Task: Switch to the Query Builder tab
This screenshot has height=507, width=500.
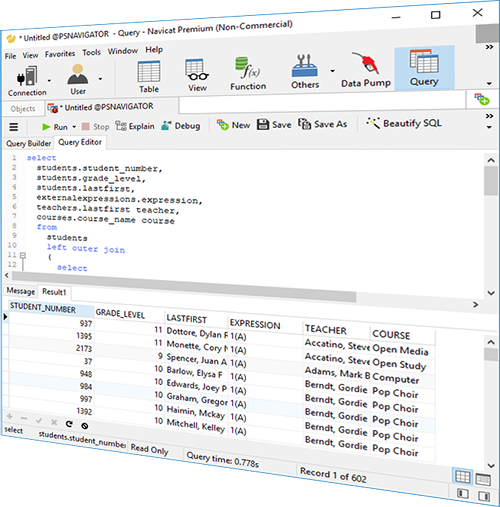Action: [x=28, y=144]
